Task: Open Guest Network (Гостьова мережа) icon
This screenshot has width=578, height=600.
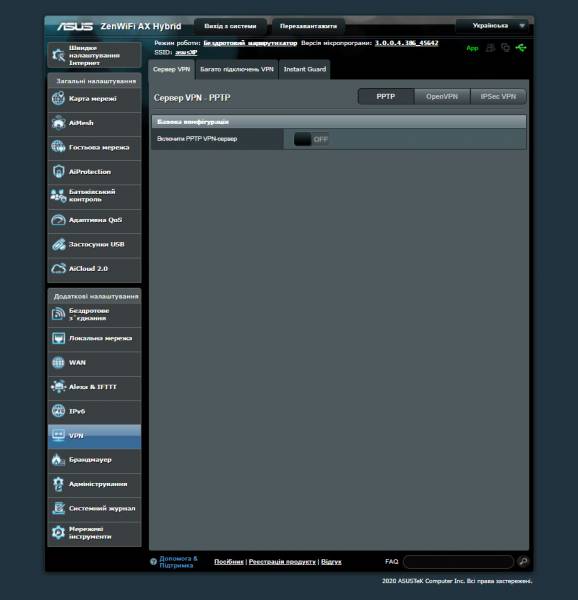Action: [x=58, y=147]
